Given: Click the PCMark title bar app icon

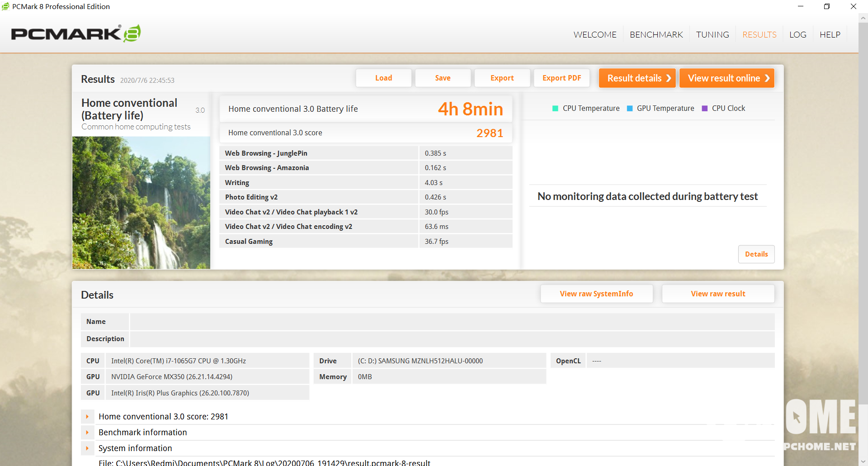Looking at the screenshot, I should click(x=5, y=6).
